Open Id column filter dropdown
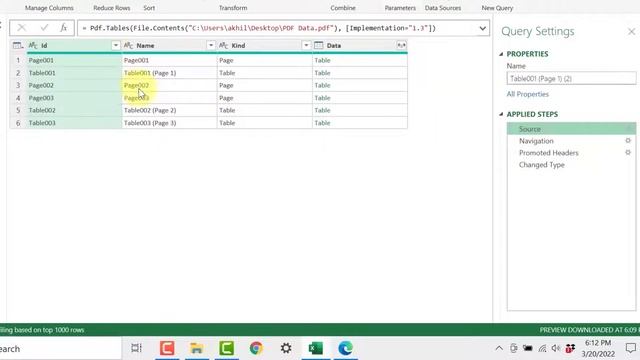The image size is (640, 360). (116, 45)
